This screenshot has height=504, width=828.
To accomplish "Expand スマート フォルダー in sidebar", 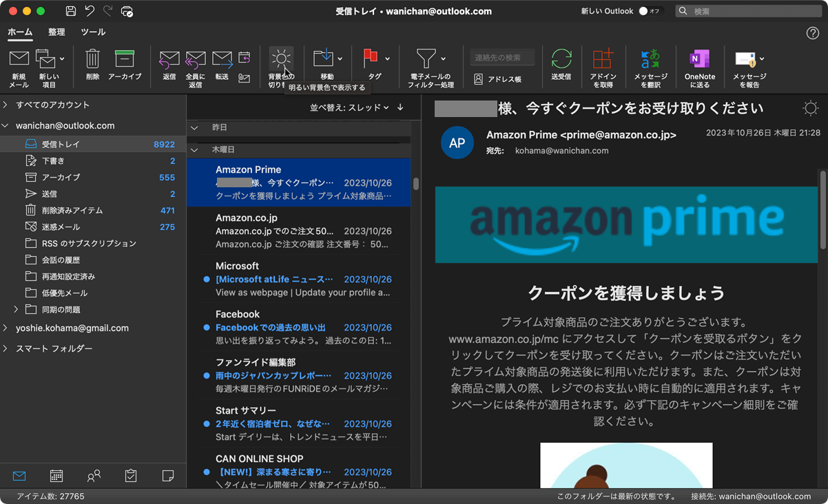I will pyautogui.click(x=6, y=349).
